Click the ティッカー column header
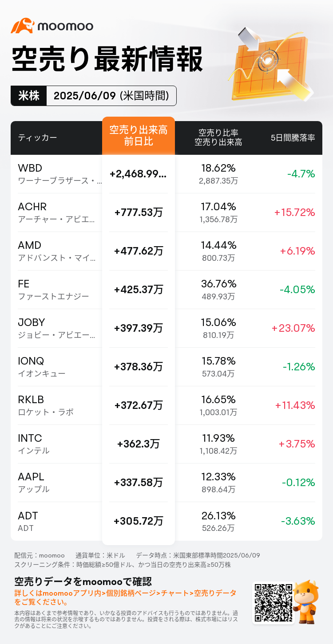 (x=37, y=137)
